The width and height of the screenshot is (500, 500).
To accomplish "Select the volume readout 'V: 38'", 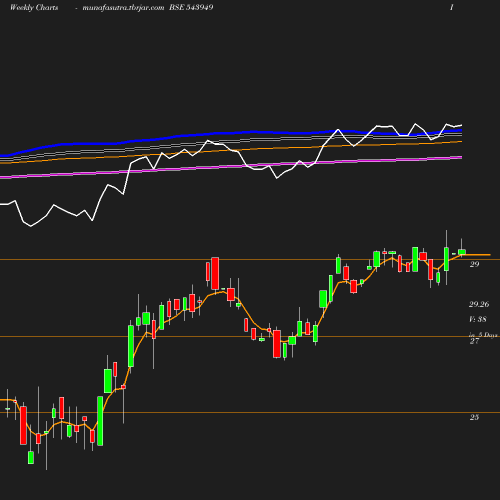I will [478, 319].
